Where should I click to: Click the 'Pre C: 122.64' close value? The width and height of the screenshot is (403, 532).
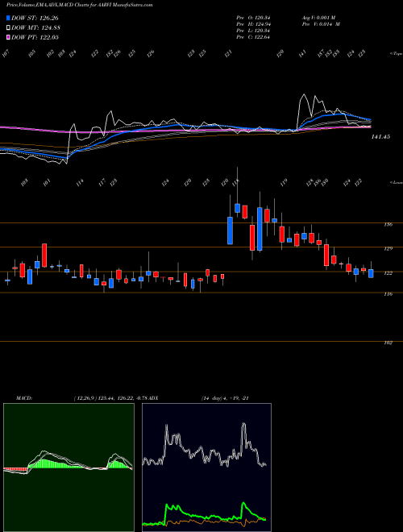pos(253,37)
